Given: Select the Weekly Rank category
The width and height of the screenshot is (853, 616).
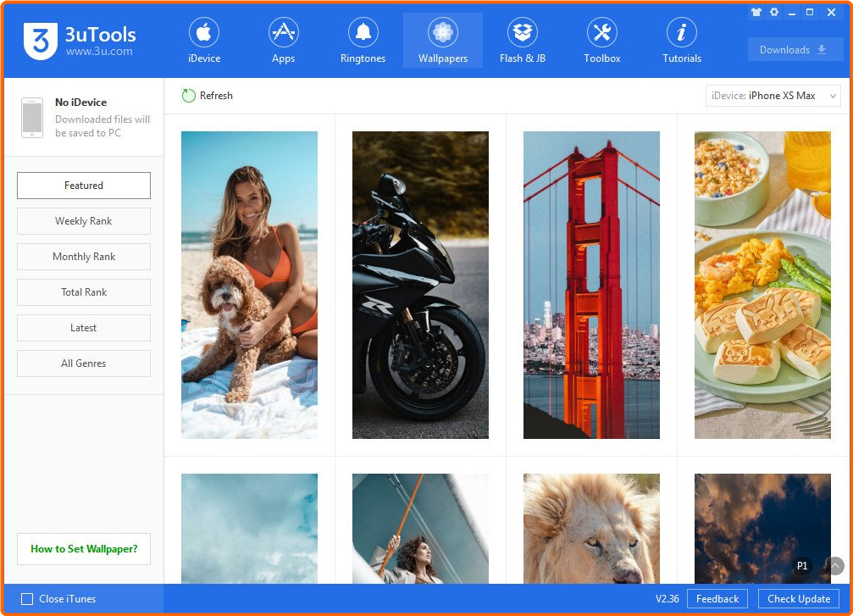Looking at the screenshot, I should (84, 221).
